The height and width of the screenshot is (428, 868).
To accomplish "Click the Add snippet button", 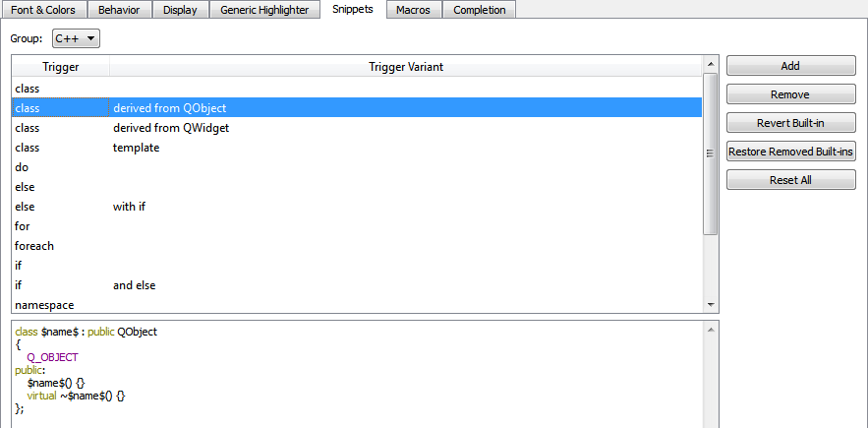I will [790, 66].
